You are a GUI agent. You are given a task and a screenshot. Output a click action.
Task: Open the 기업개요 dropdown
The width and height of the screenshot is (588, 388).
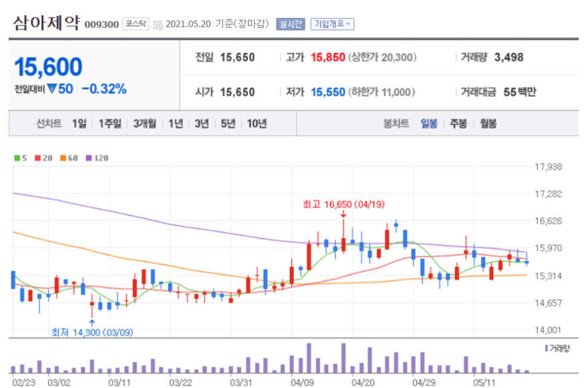point(332,24)
